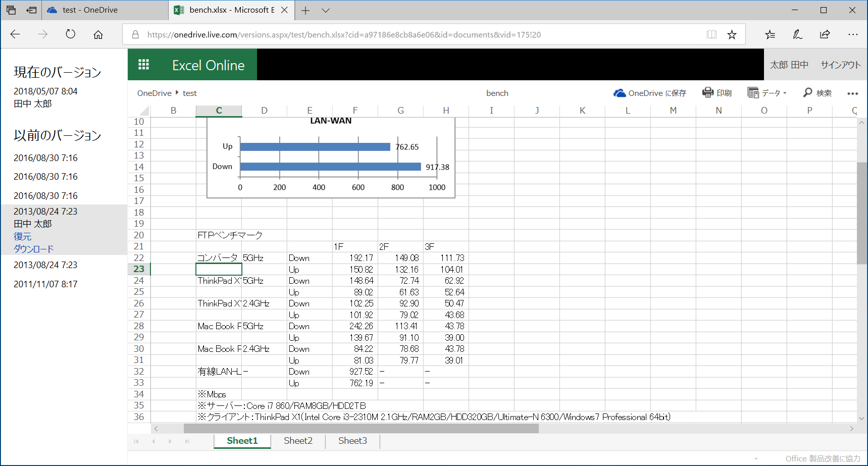Screen dimensions: 868x466
Task: Reload the page with the Refresh icon
Action: (x=71, y=34)
